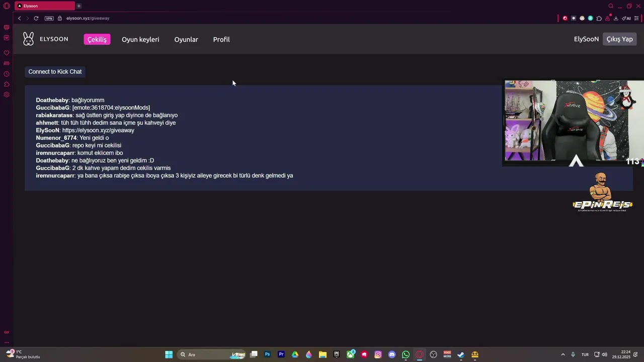Switch the TUR keyboard language indicator
Viewport: 644px width, 362px height.
pyautogui.click(x=585, y=354)
